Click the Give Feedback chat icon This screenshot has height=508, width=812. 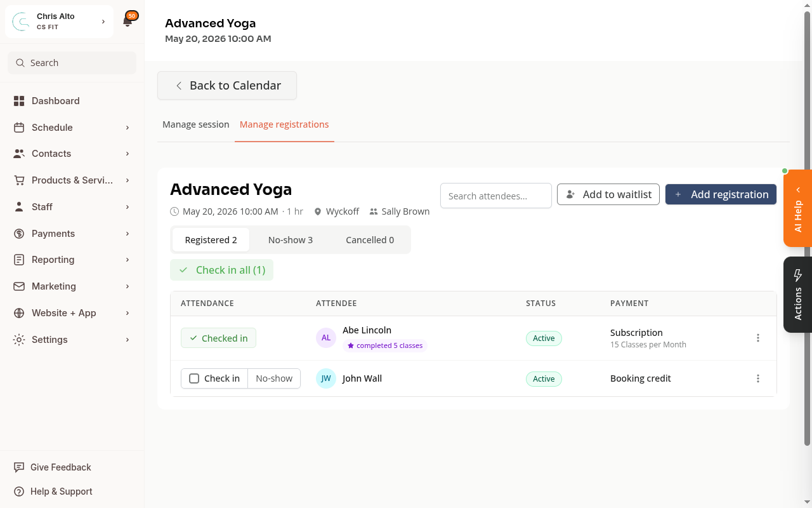19,467
